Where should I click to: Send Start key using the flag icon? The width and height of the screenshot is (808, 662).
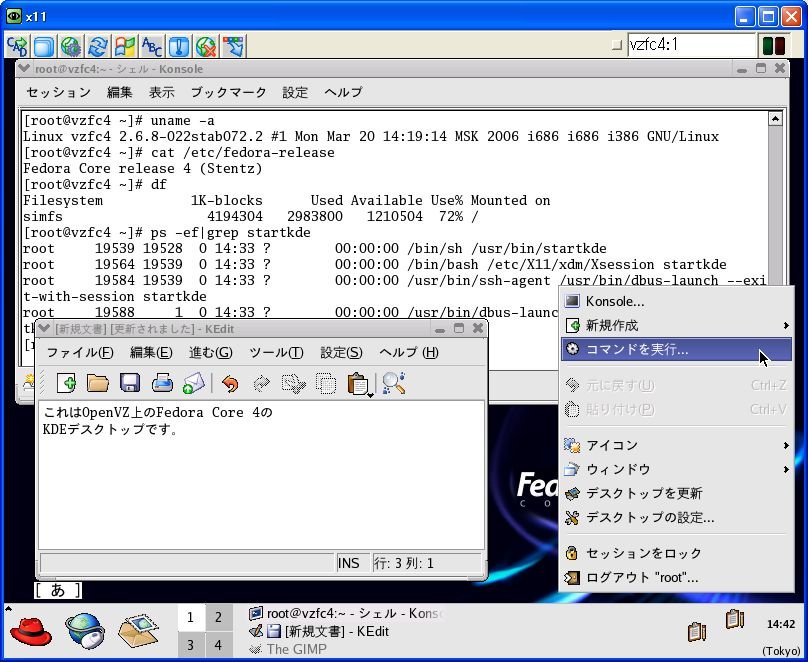[125, 46]
